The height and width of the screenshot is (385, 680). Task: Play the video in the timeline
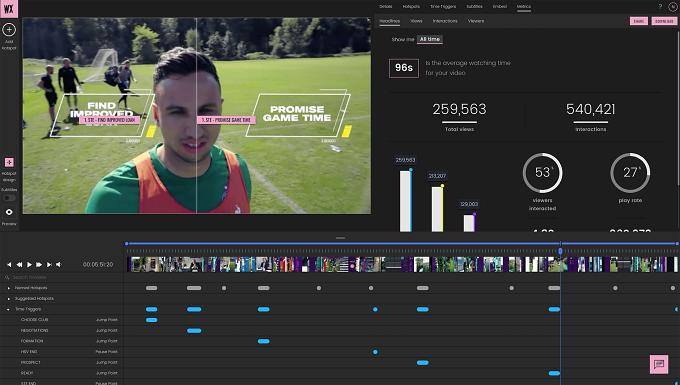point(29,264)
